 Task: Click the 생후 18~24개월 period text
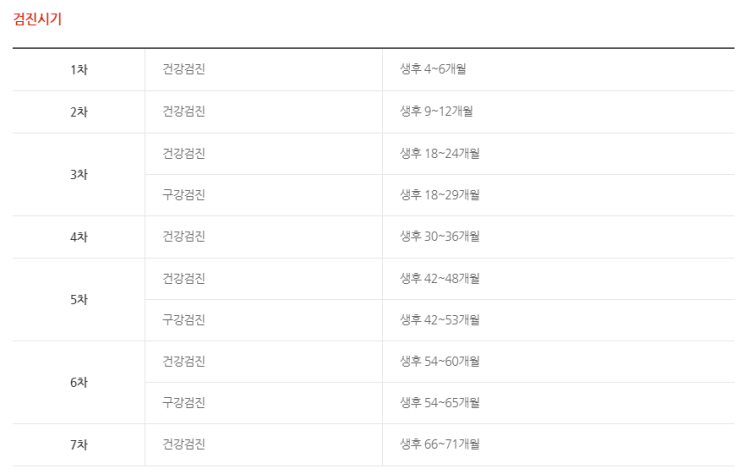440,153
